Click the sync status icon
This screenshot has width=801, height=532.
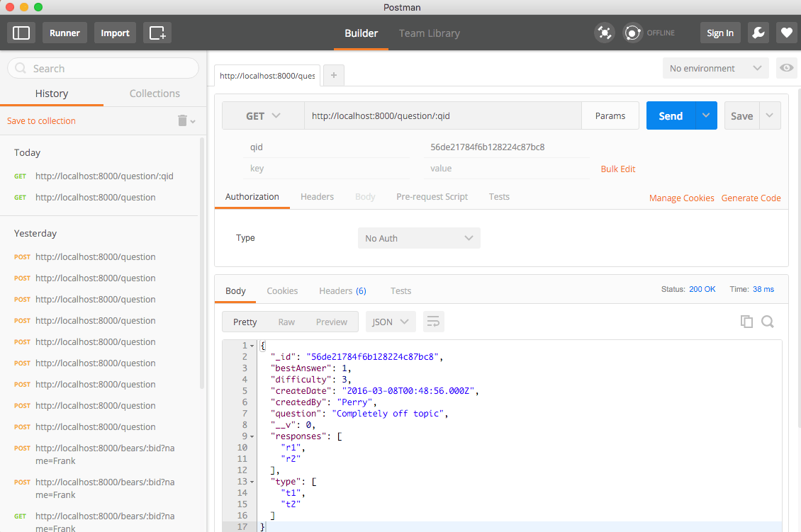click(632, 33)
